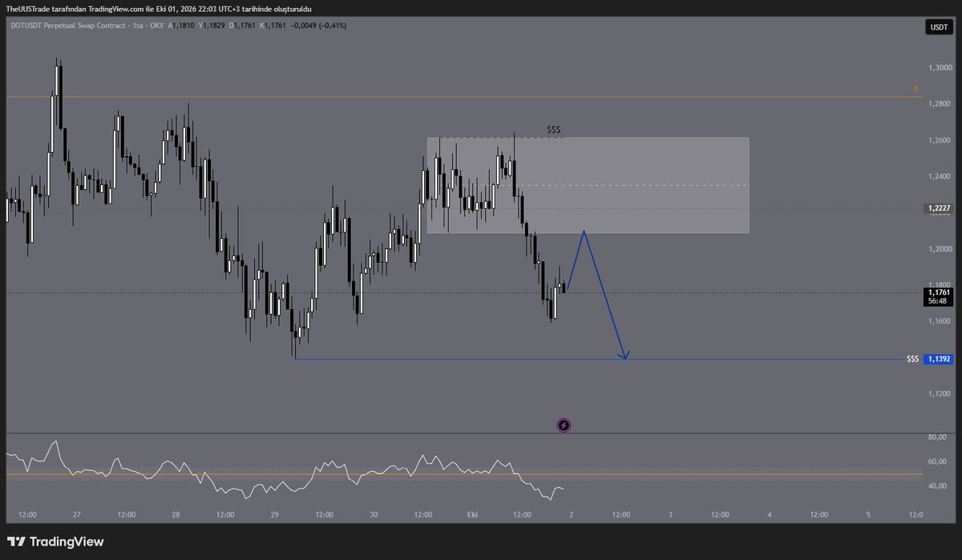This screenshot has height=560, width=962.
Task: Click the 40,00 level on the oscillator axis
Action: 938,486
